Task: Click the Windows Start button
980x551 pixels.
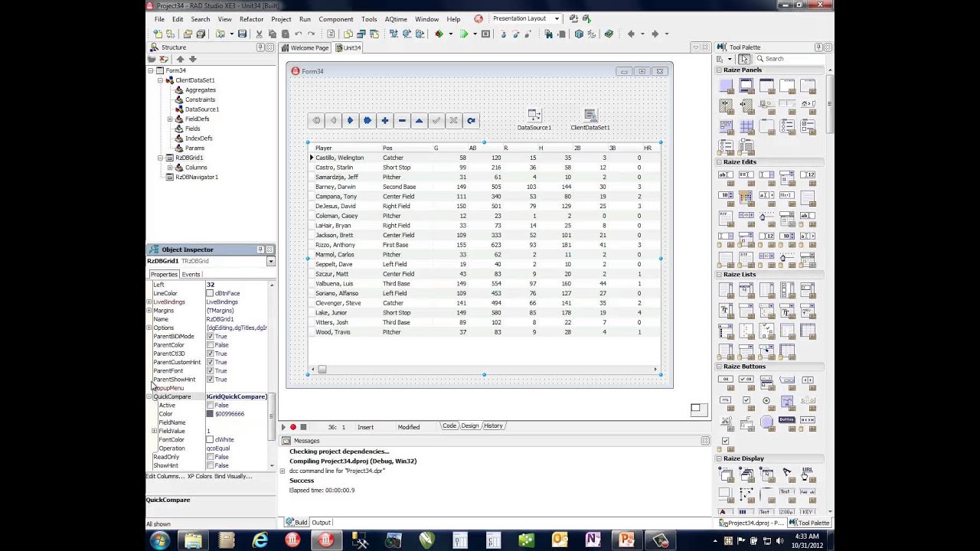Action: point(160,540)
